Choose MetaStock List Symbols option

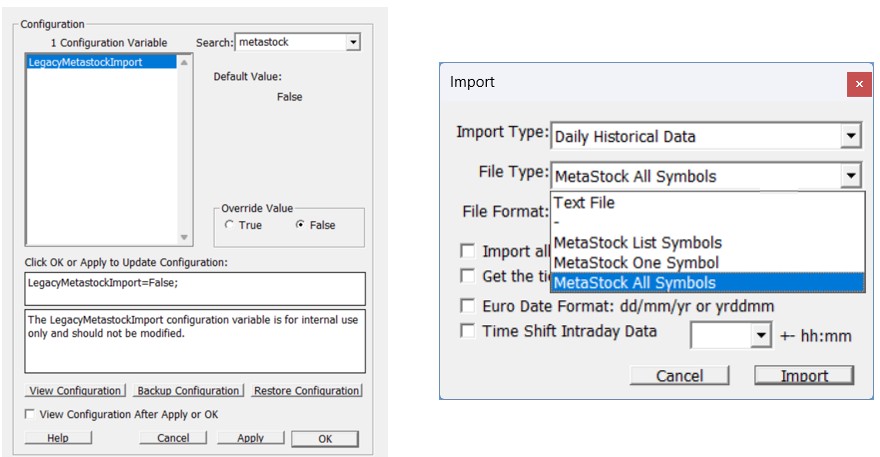tap(637, 243)
